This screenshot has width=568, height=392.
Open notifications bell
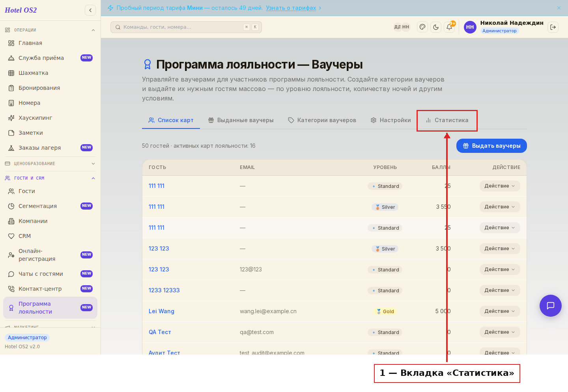coord(449,27)
